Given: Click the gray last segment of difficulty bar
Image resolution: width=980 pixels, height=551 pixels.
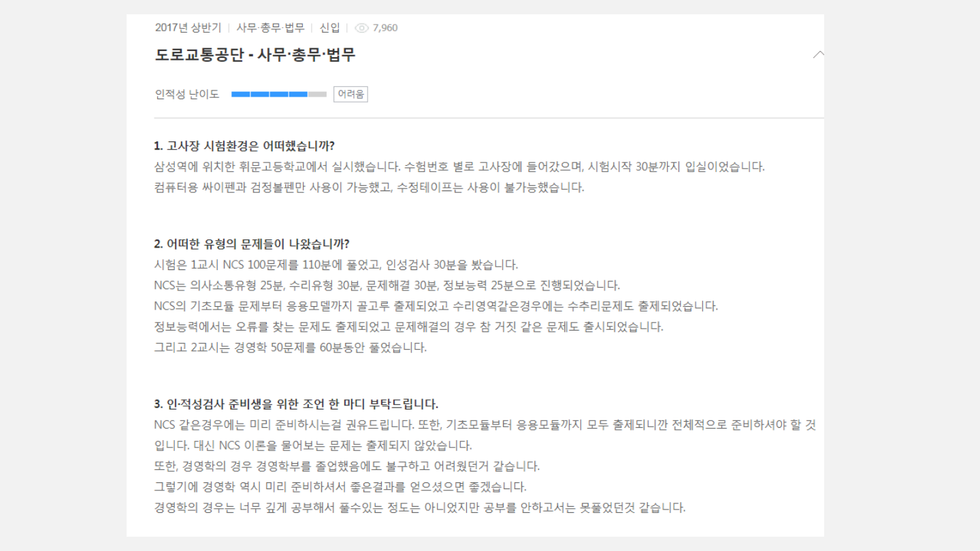Looking at the screenshot, I should click(317, 95).
